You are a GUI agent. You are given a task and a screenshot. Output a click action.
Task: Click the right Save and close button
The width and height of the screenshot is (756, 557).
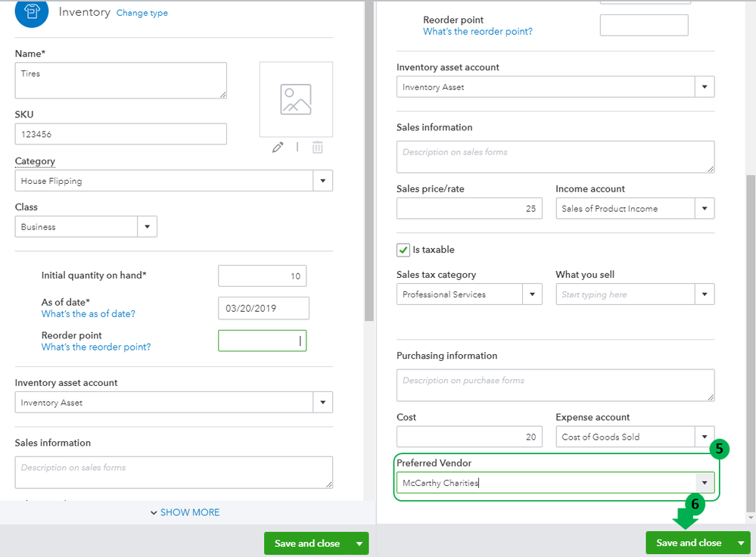689,543
